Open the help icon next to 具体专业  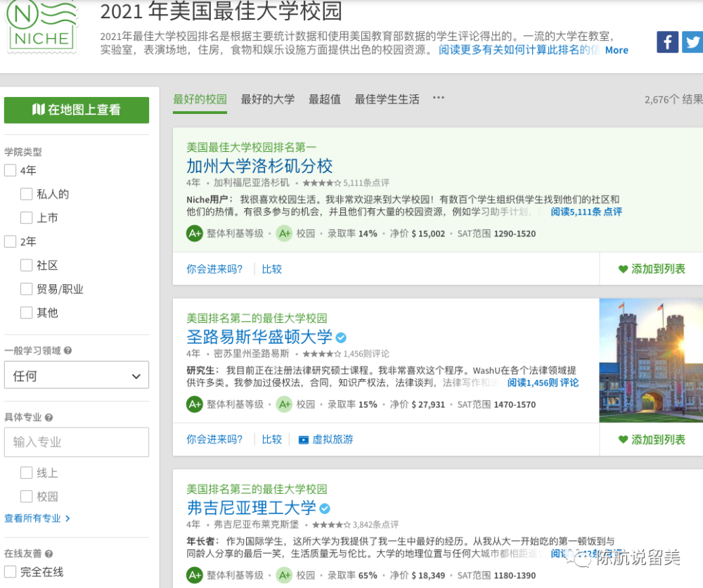click(49, 418)
